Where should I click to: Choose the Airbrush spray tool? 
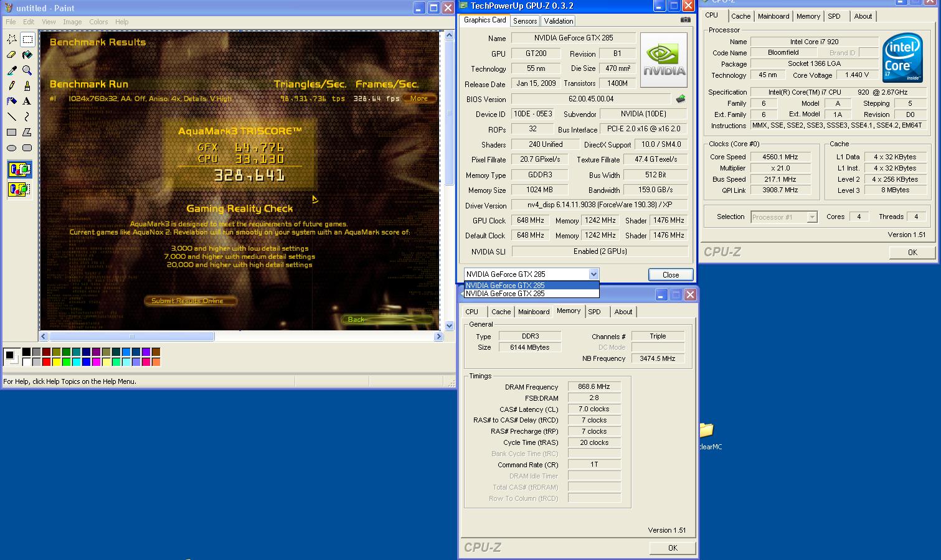12,101
